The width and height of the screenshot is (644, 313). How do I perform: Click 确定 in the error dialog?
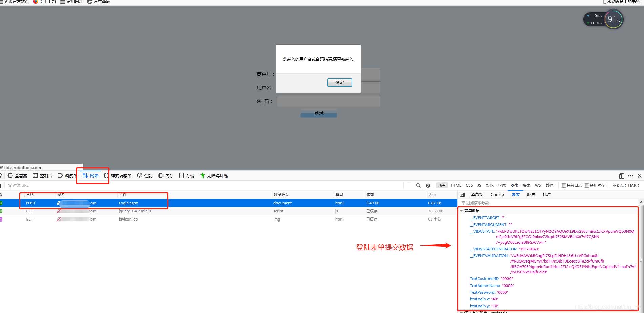coord(339,82)
